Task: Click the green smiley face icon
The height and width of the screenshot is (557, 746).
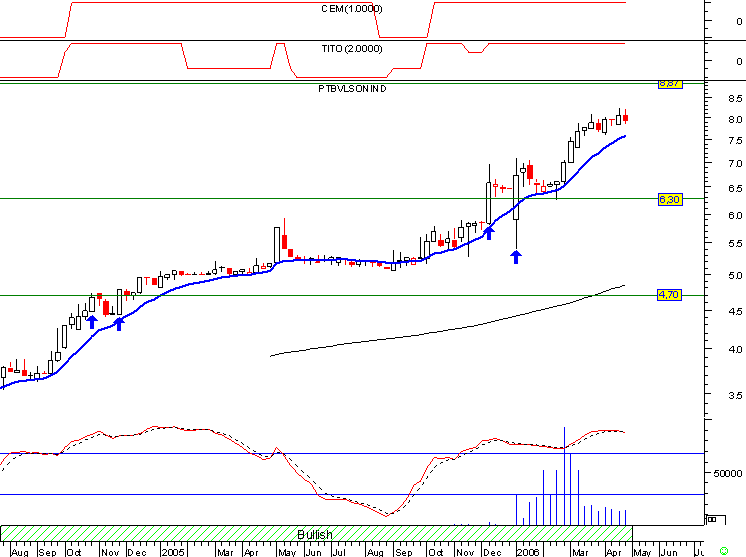Action: pyautogui.click(x=725, y=551)
